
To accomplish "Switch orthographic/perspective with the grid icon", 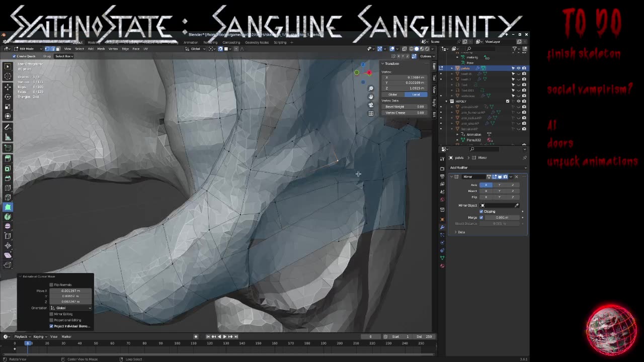I will click(371, 113).
